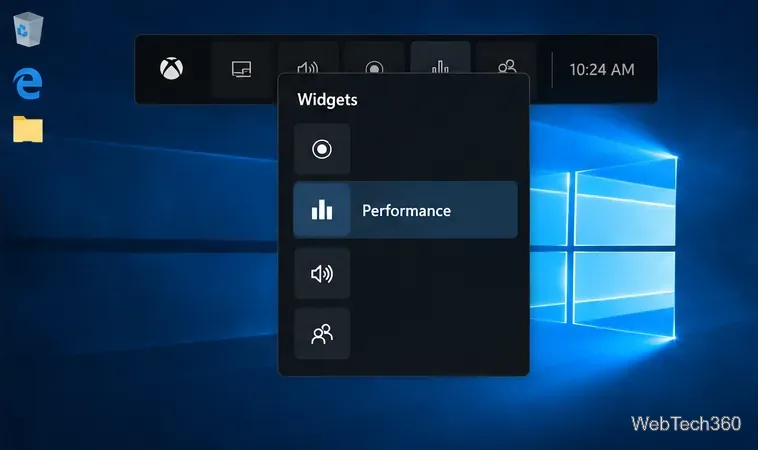Choose the Performance menu entry

[x=406, y=210]
